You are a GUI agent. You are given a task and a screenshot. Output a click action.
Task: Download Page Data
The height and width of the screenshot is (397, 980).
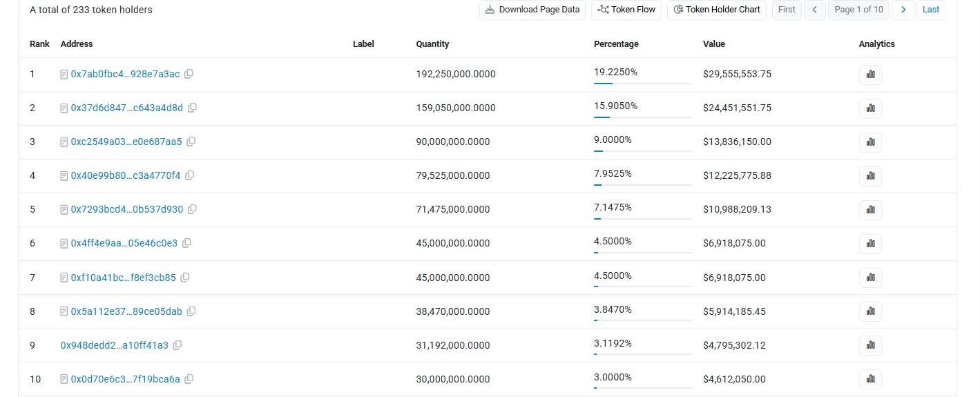(x=532, y=10)
